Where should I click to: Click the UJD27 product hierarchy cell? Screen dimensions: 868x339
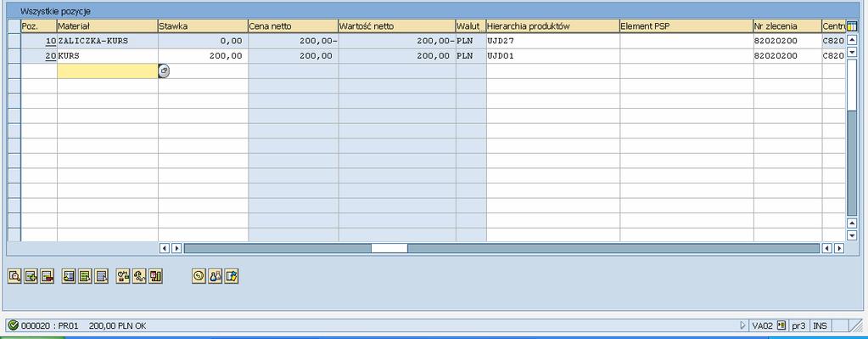coord(552,41)
